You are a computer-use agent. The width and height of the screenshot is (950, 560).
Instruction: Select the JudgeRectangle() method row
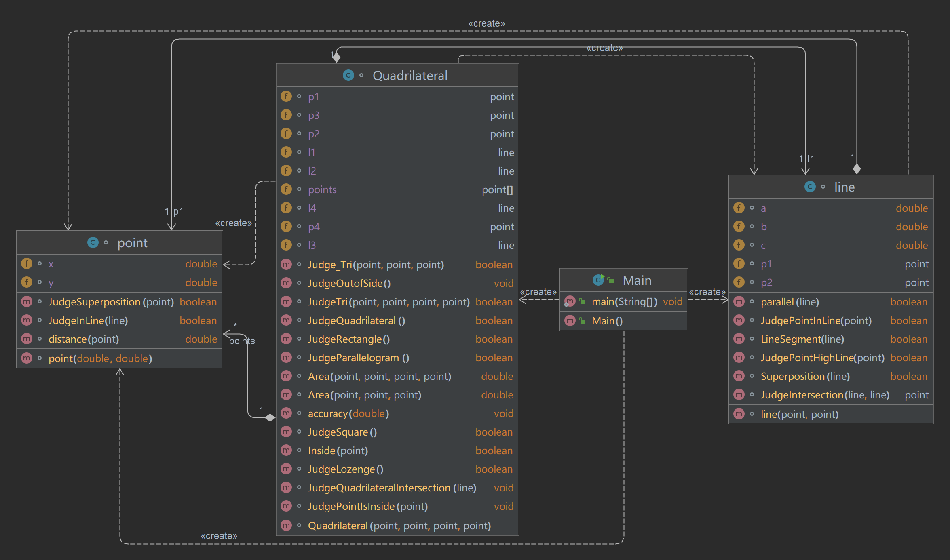(x=349, y=339)
